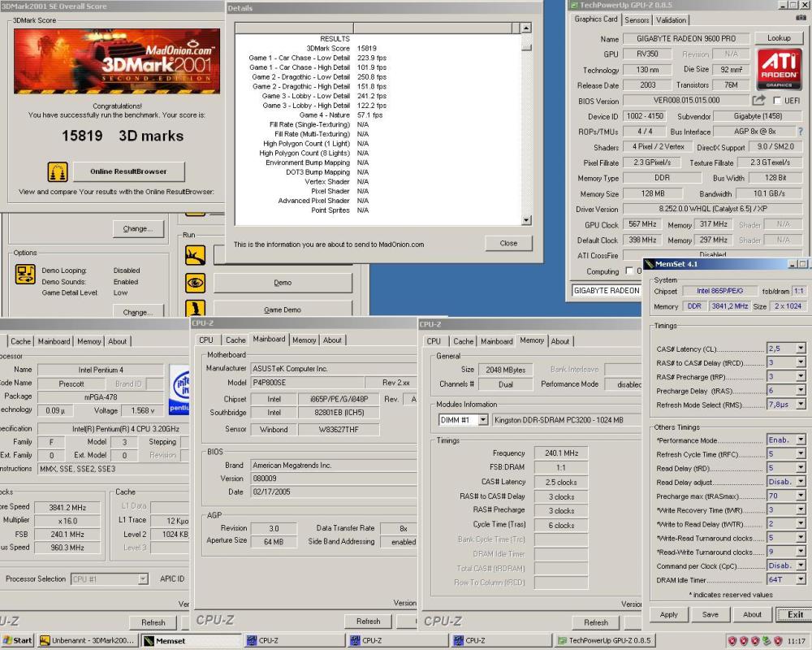Click the GPU-Z screenshot camera icon

point(801,18)
